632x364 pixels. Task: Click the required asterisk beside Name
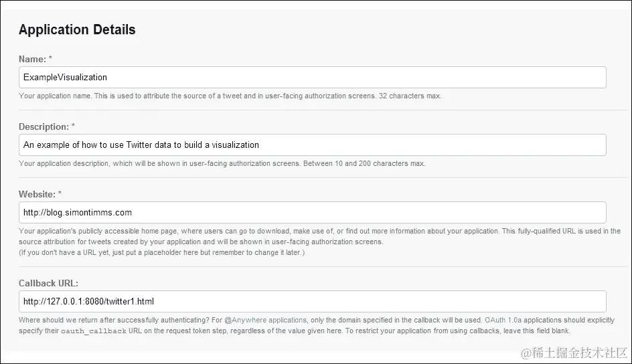pos(50,59)
